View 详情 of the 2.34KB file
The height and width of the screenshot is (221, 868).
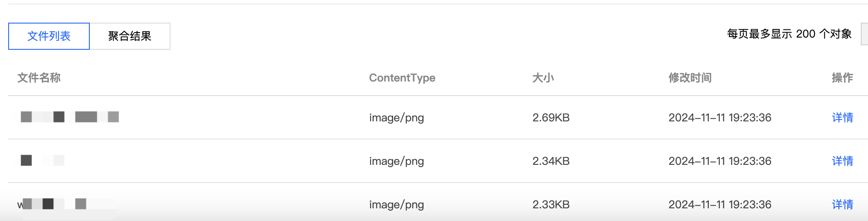842,161
